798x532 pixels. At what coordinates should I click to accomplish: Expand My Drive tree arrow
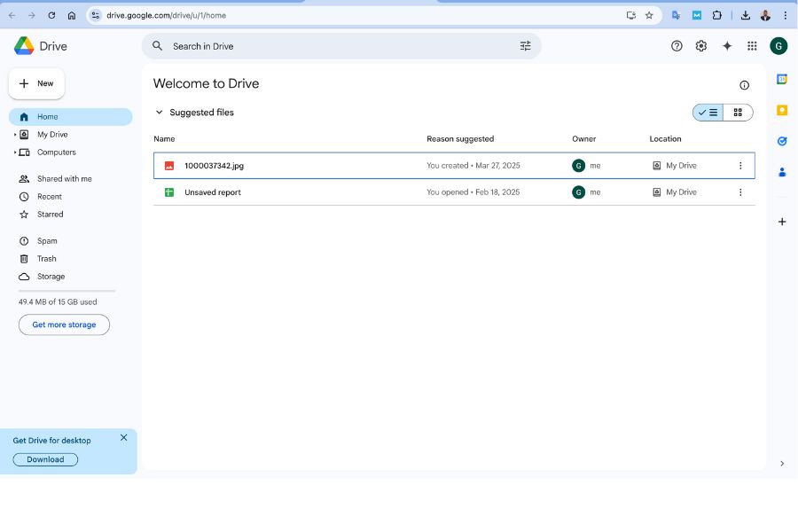[x=15, y=135]
